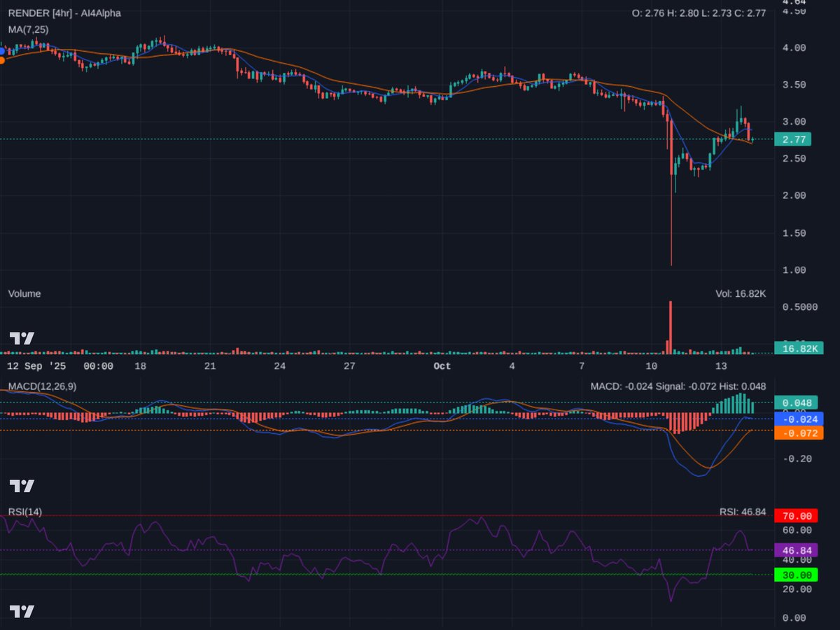Image resolution: width=840 pixels, height=630 pixels.
Task: Toggle visibility of the Volume indicator
Action: 24,293
